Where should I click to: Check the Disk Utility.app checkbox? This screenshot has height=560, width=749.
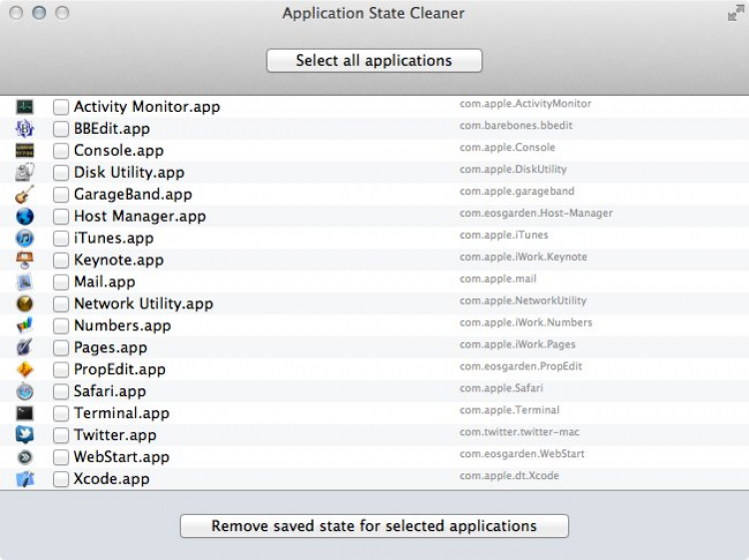click(61, 173)
